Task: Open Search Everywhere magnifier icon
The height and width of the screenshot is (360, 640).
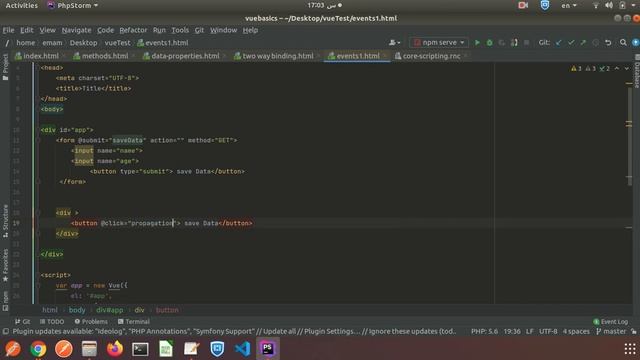Action: tap(623, 42)
